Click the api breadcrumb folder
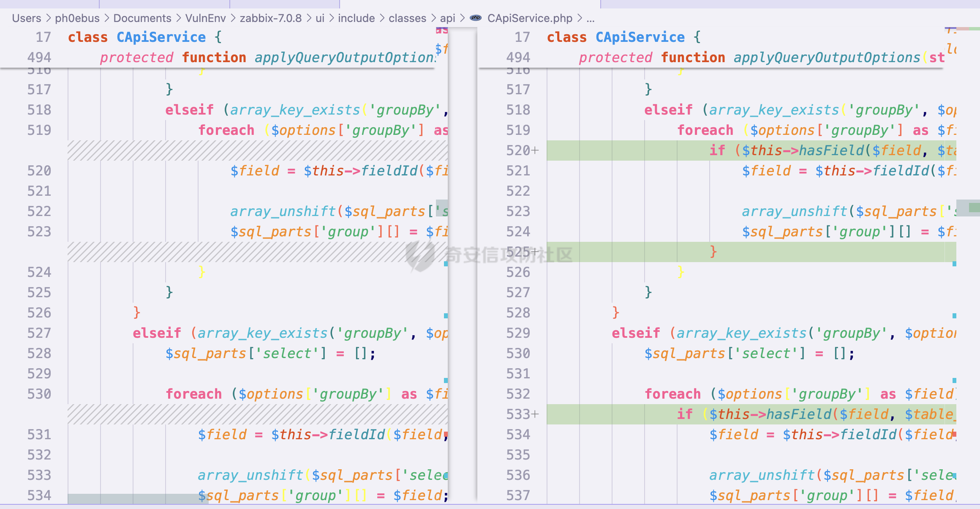 (447, 18)
